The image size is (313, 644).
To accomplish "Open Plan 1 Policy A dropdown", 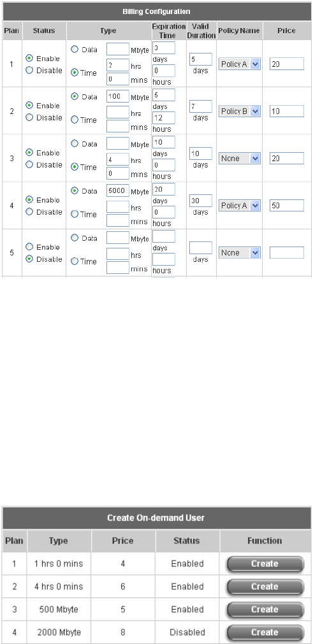I will 240,64.
